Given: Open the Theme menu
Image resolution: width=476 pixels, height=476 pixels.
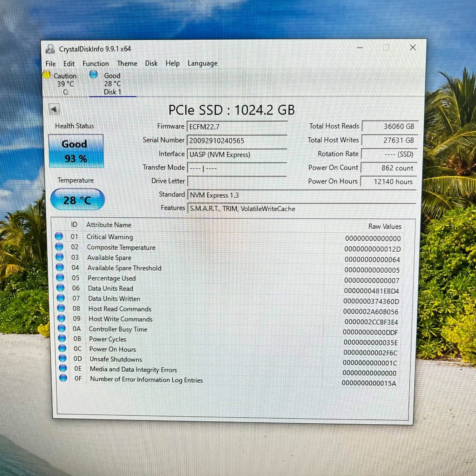Looking at the screenshot, I should (x=127, y=63).
